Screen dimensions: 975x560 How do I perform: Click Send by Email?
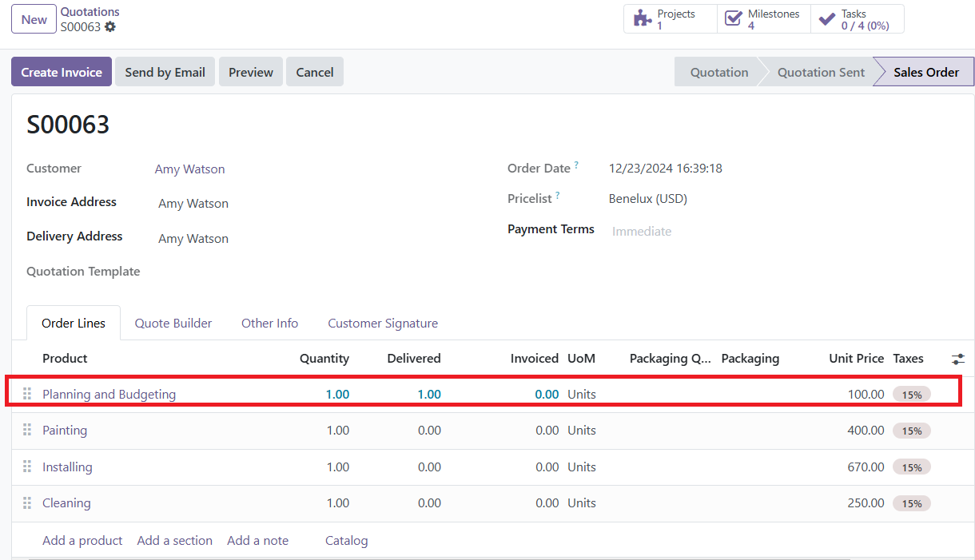pyautogui.click(x=165, y=72)
